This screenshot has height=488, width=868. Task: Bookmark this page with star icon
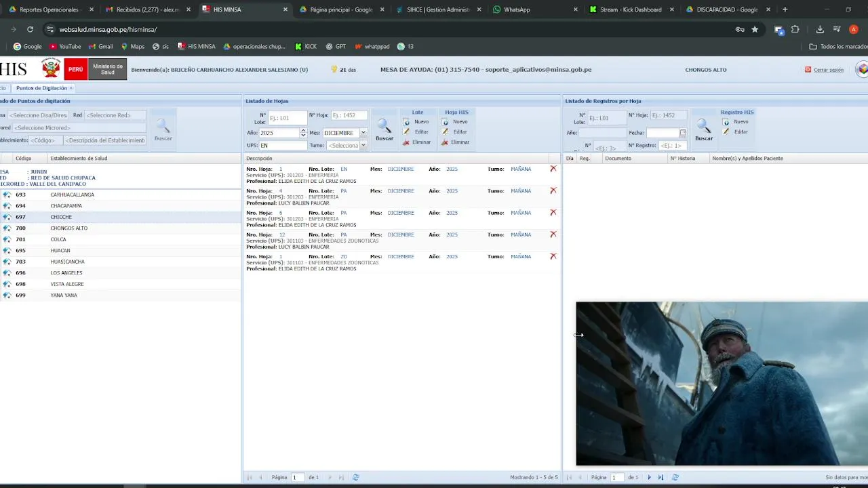point(755,29)
